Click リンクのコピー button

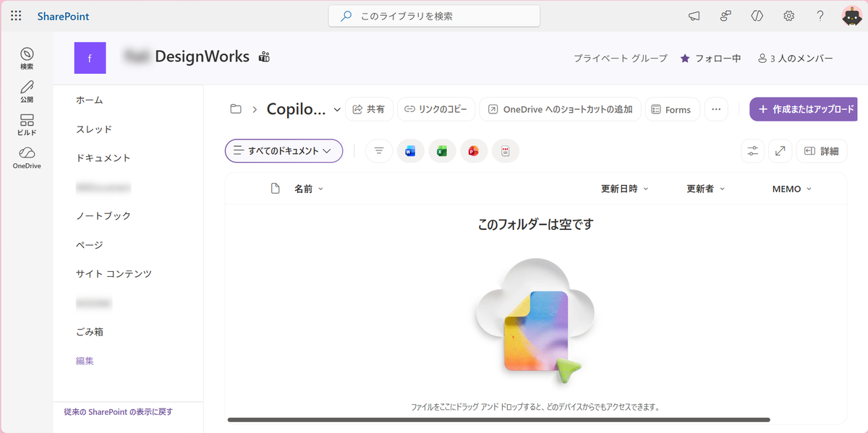pos(437,109)
